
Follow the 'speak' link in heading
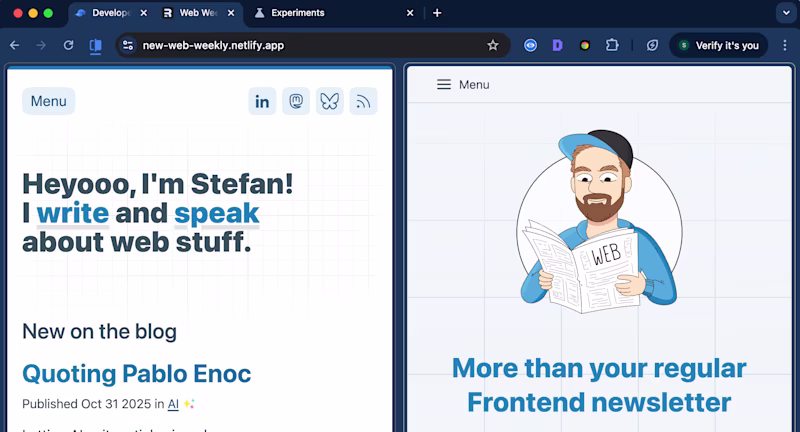(217, 214)
